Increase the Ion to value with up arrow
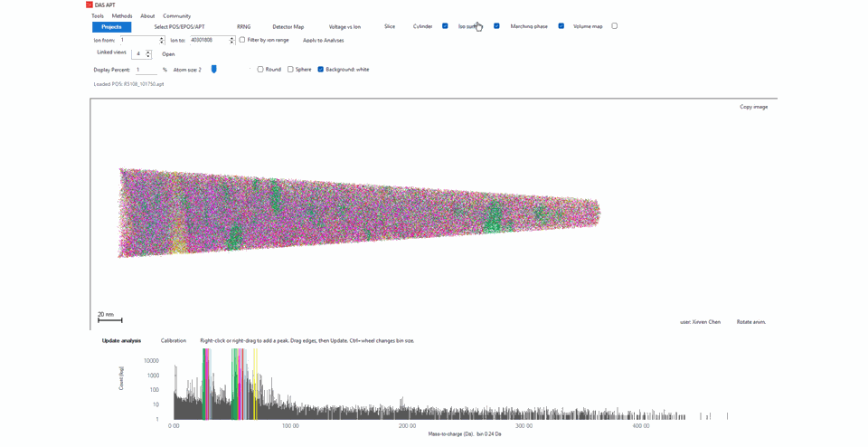The width and height of the screenshot is (868, 447). [x=232, y=38]
